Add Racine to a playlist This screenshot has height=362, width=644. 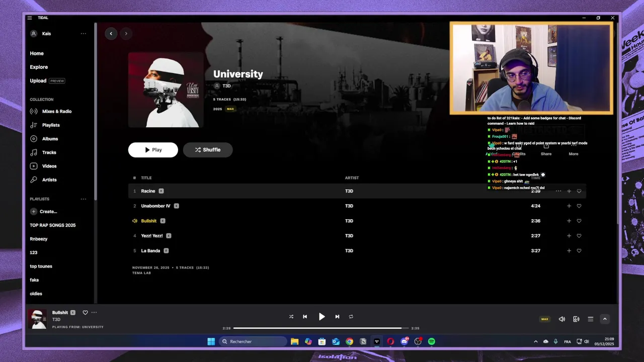[569, 191]
